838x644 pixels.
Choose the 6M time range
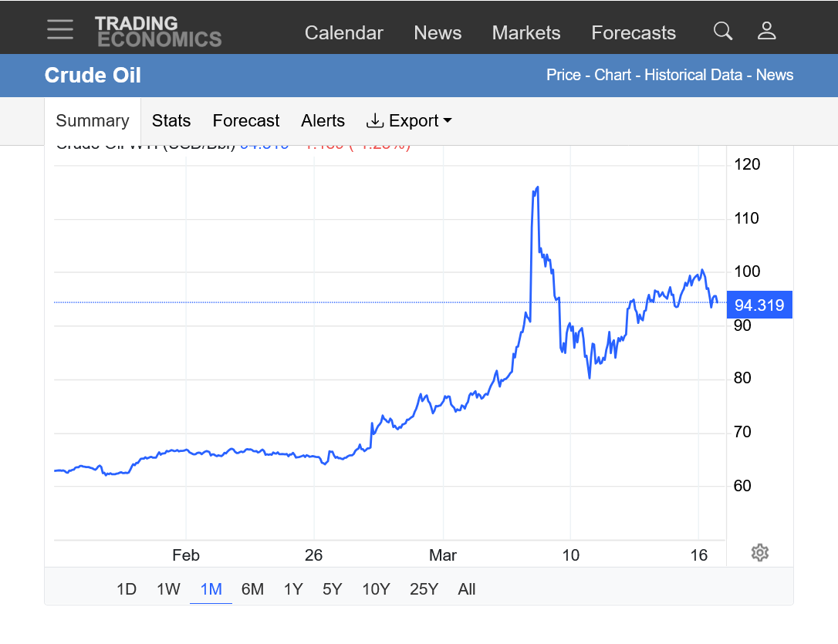252,589
